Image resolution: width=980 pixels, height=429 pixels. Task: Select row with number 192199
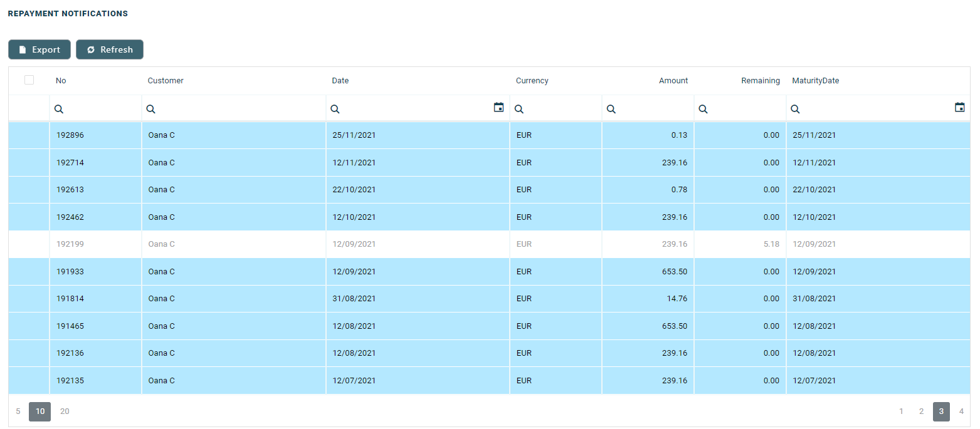click(70, 244)
